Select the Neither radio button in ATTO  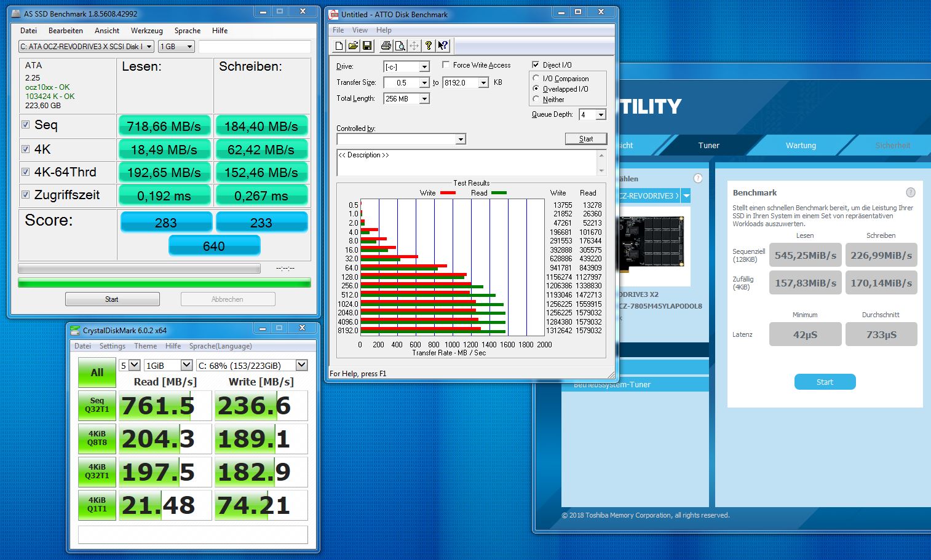tap(536, 99)
